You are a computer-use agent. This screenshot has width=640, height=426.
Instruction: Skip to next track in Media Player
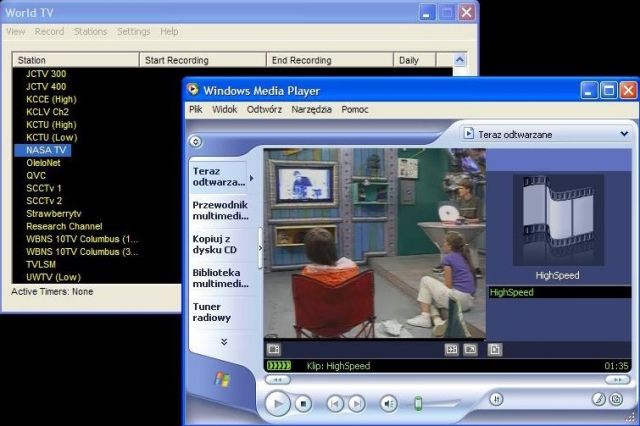[356, 404]
